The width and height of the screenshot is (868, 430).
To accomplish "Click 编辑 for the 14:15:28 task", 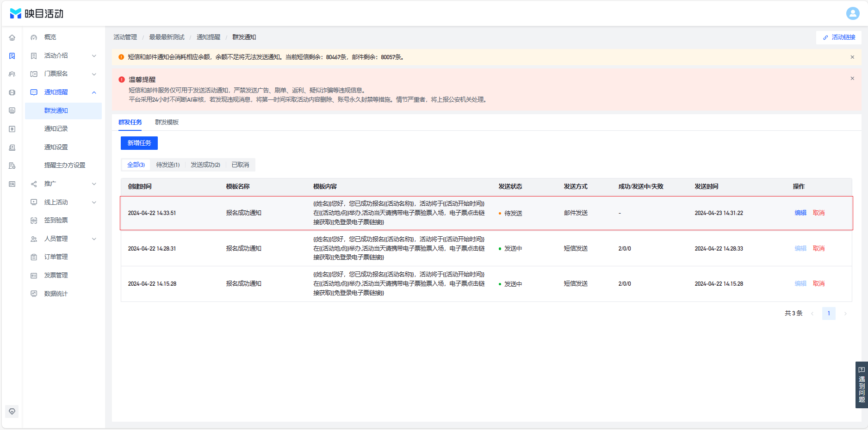I will tap(800, 284).
